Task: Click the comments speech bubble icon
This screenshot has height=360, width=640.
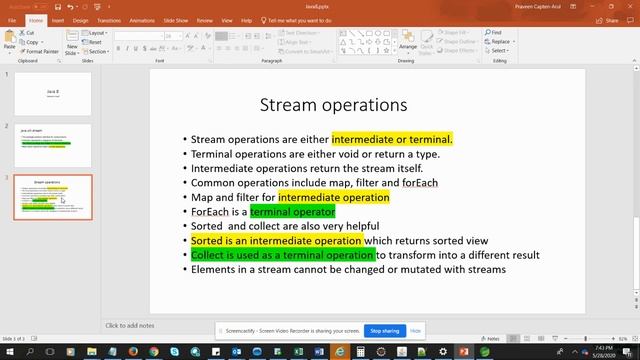Action: [x=631, y=20]
